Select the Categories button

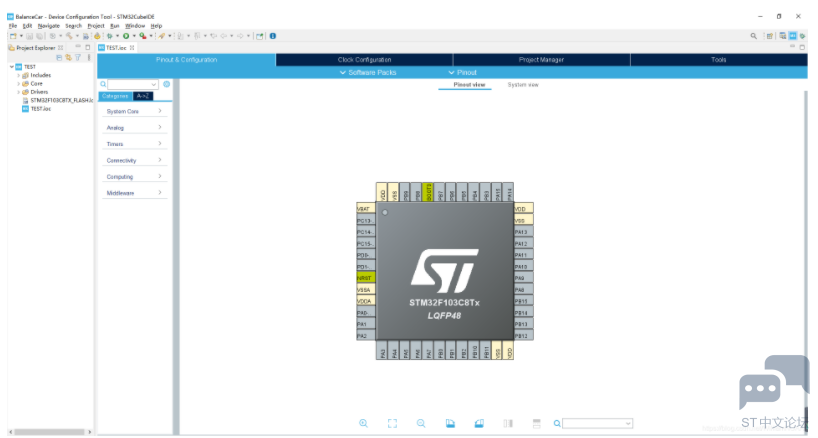tap(115, 96)
